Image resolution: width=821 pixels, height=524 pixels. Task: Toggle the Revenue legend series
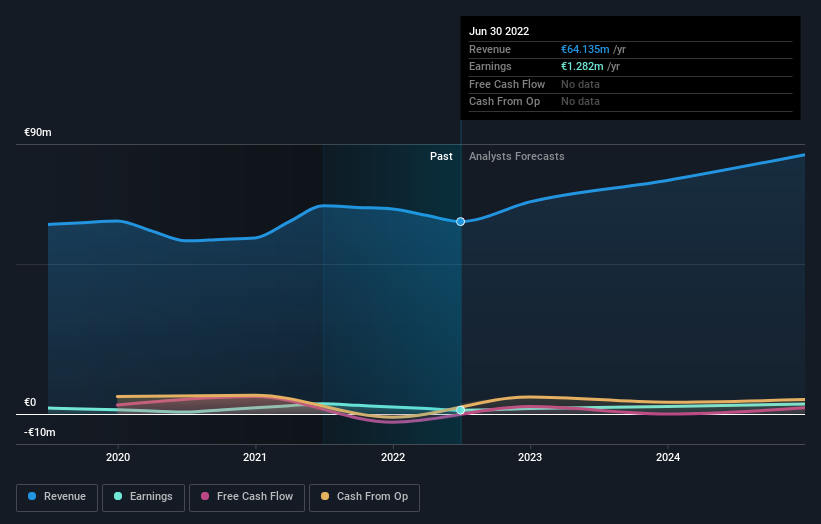pyautogui.click(x=57, y=497)
